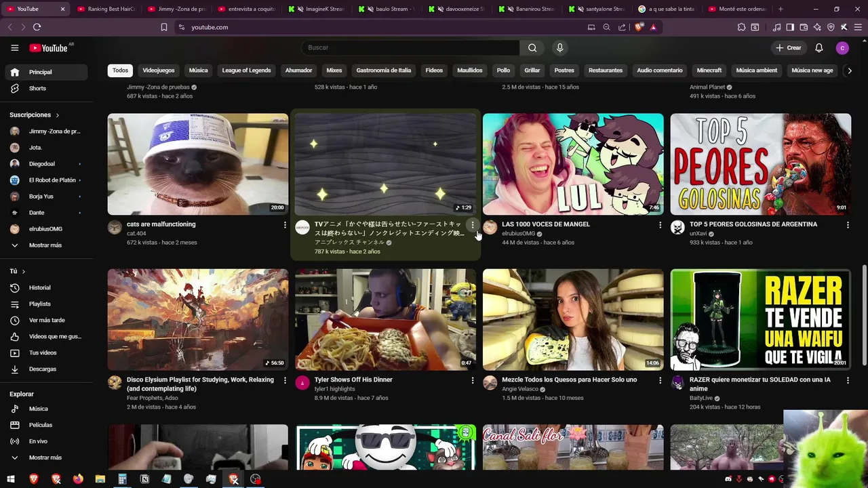The height and width of the screenshot is (488, 868).
Task: Click the Brave Shields lion icon
Action: (639, 27)
